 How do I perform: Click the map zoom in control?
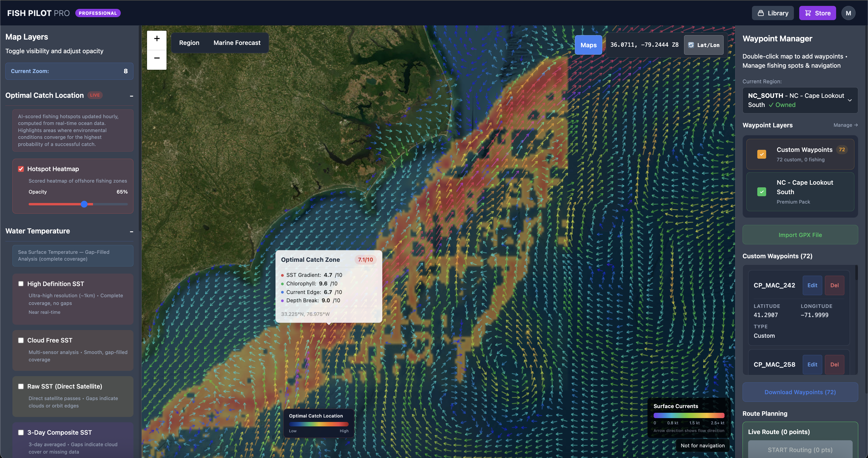pos(156,38)
